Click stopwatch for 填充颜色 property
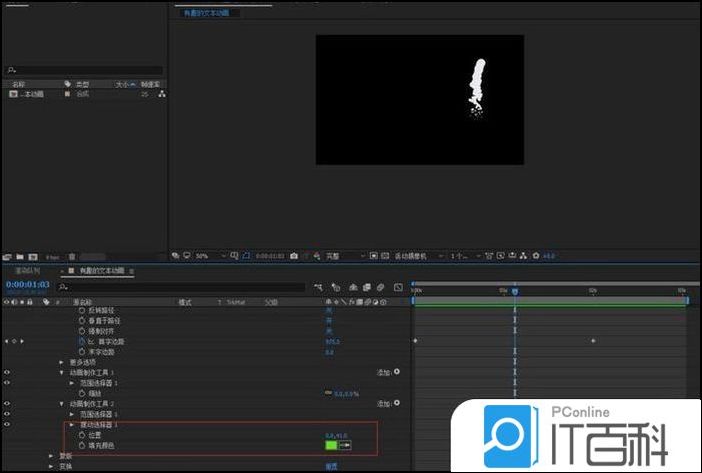702x473 pixels. click(82, 444)
